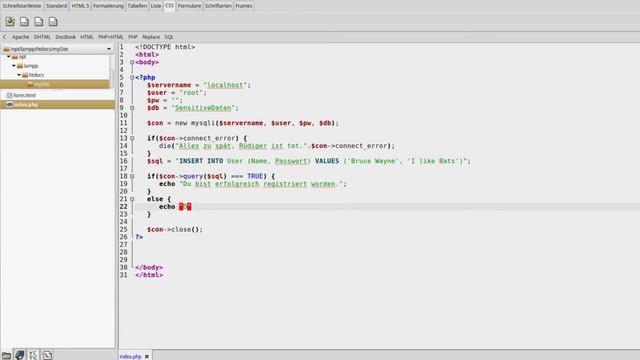640x360 pixels.
Task: Open the HTML snippets menu
Action: [87, 37]
